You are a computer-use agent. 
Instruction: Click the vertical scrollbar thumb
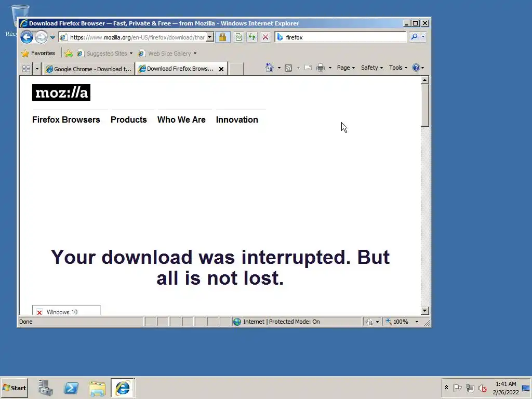[425, 105]
